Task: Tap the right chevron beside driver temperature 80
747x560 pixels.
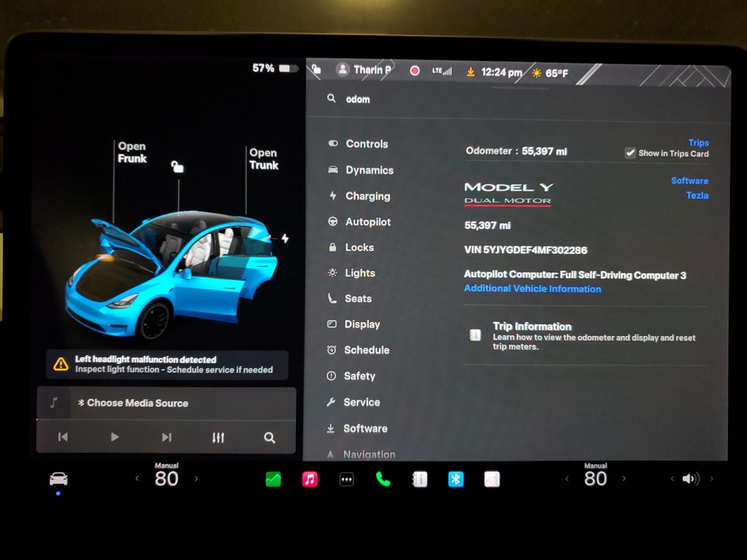Action: pos(197,478)
